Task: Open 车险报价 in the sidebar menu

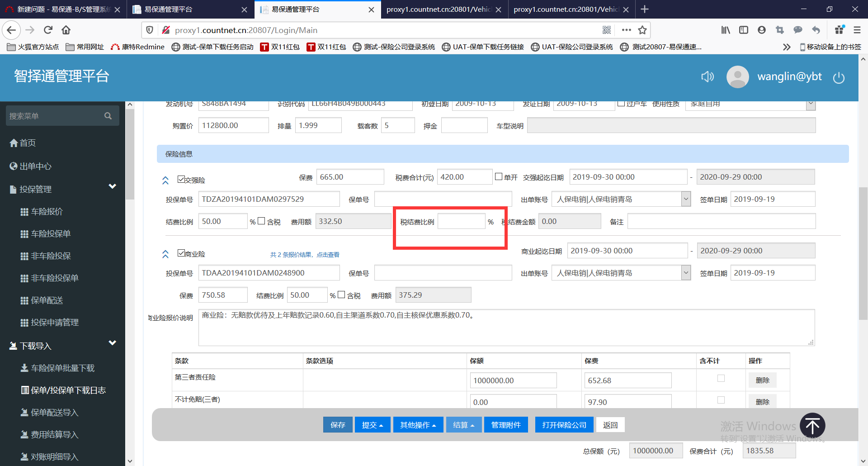Action: (x=47, y=211)
